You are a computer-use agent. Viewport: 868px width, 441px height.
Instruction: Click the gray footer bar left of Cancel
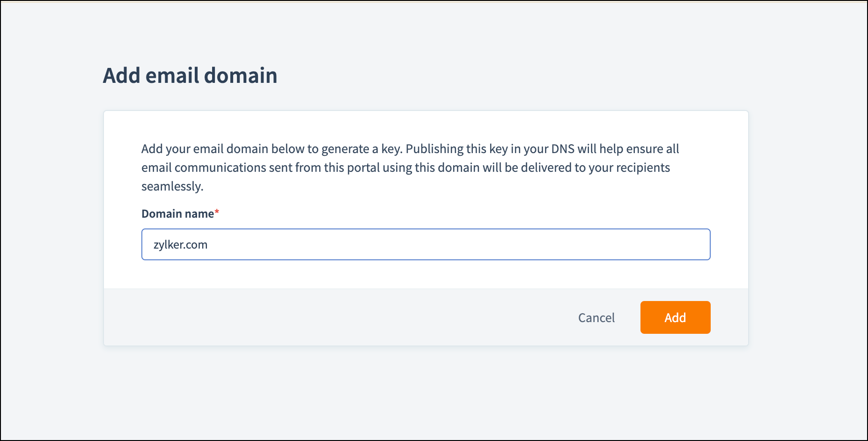coord(328,317)
